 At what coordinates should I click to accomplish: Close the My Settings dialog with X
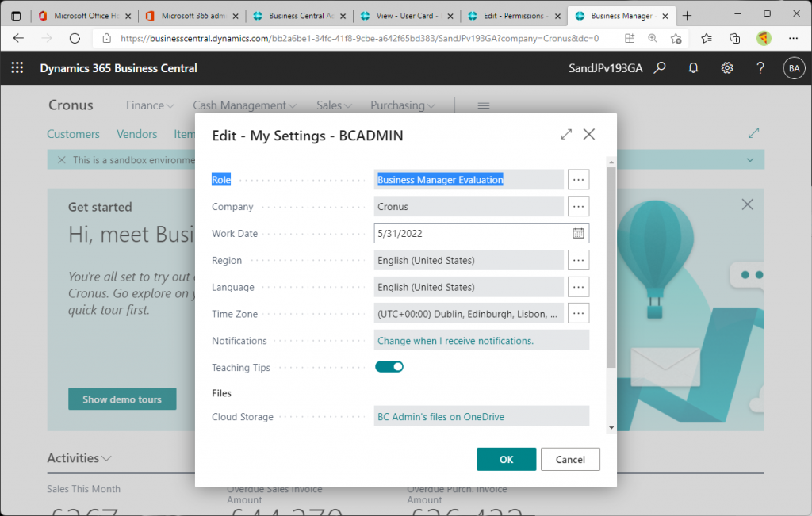pyautogui.click(x=589, y=135)
